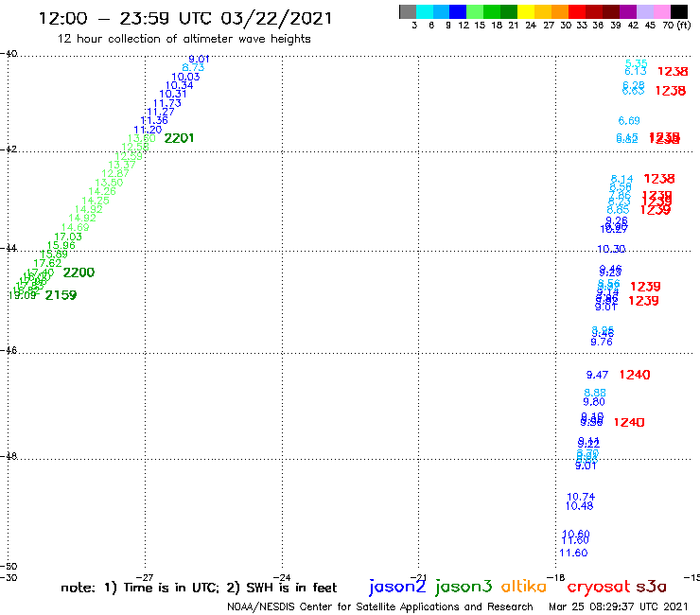This screenshot has width=700, height=615.
Task: Click the black swatch ending the legend
Action: click(x=679, y=11)
